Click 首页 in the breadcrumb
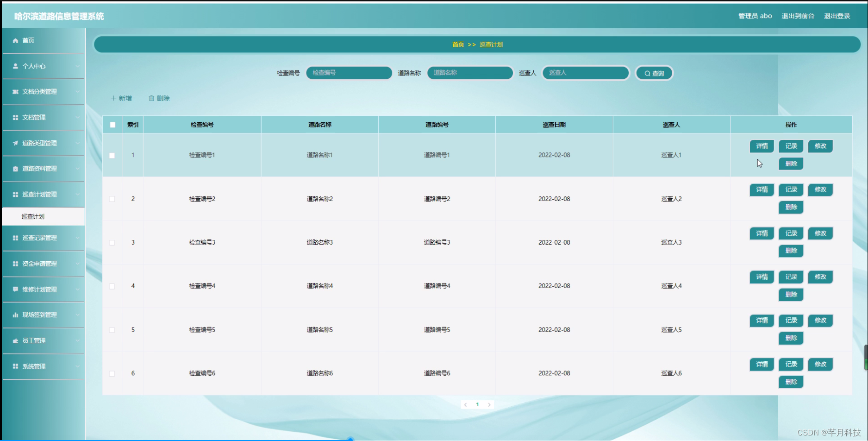868x441 pixels. point(458,44)
